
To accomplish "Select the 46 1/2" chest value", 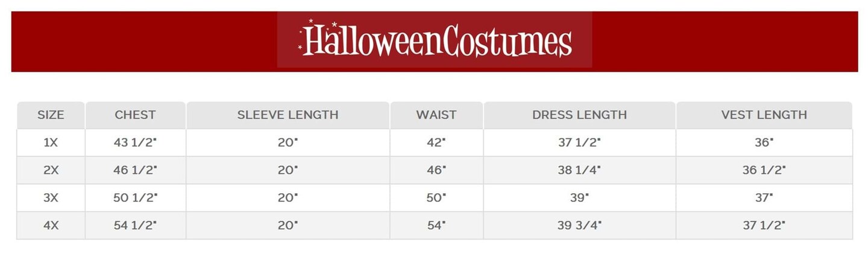I will point(135,170).
